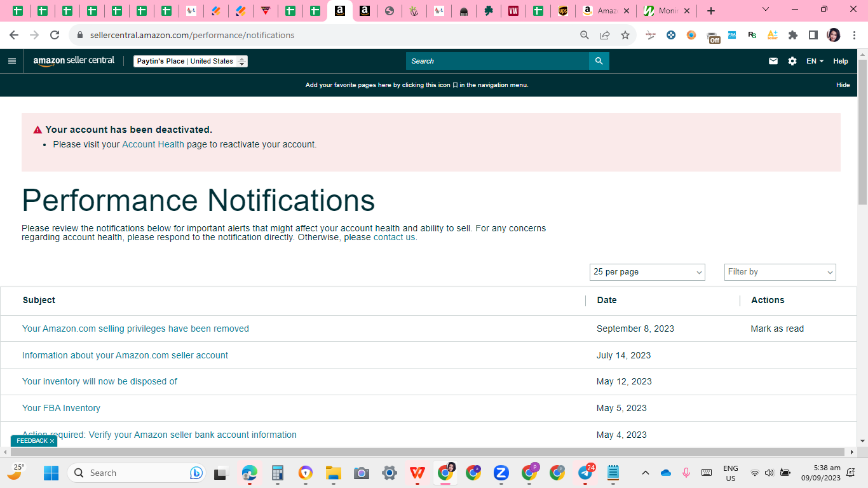Expand the EN language dropdown
The width and height of the screenshot is (868, 488).
(815, 61)
